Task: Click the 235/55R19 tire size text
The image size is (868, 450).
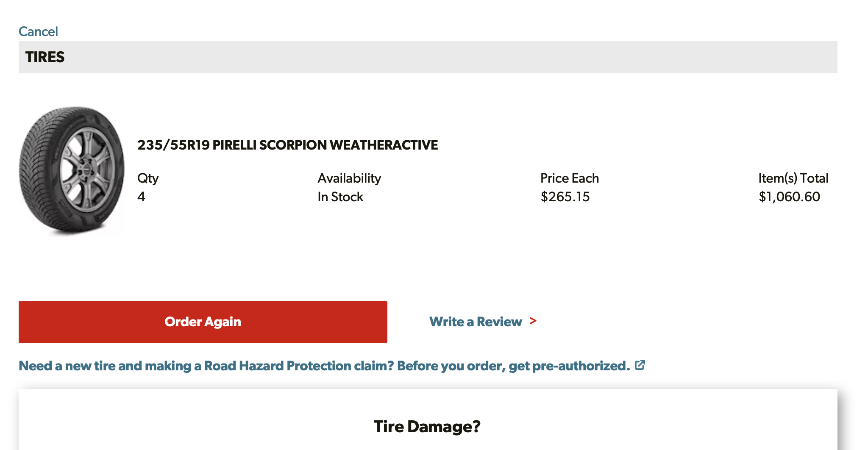Action: 173,145
